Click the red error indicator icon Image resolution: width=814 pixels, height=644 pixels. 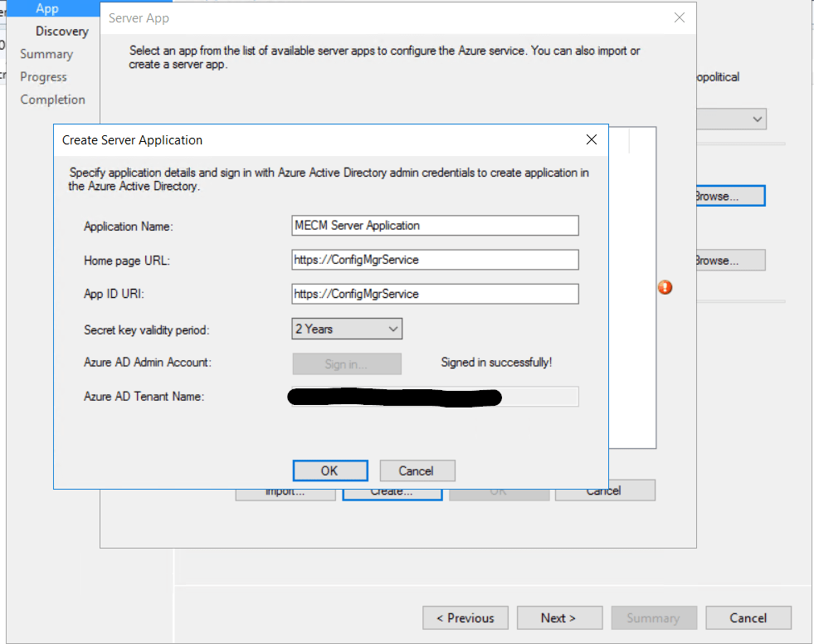pos(665,287)
